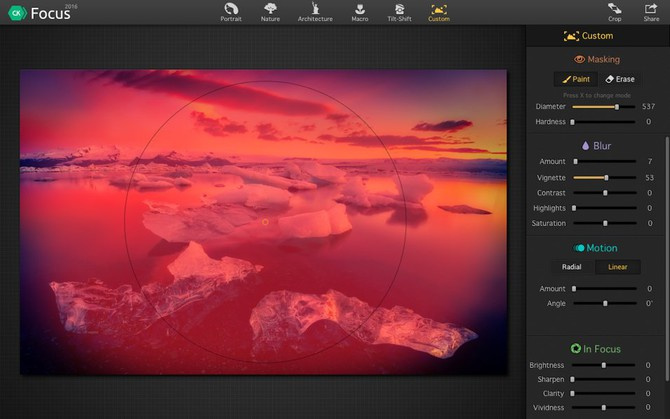This screenshot has height=419, width=670.
Task: Click the Blur section title
Action: [x=602, y=146]
